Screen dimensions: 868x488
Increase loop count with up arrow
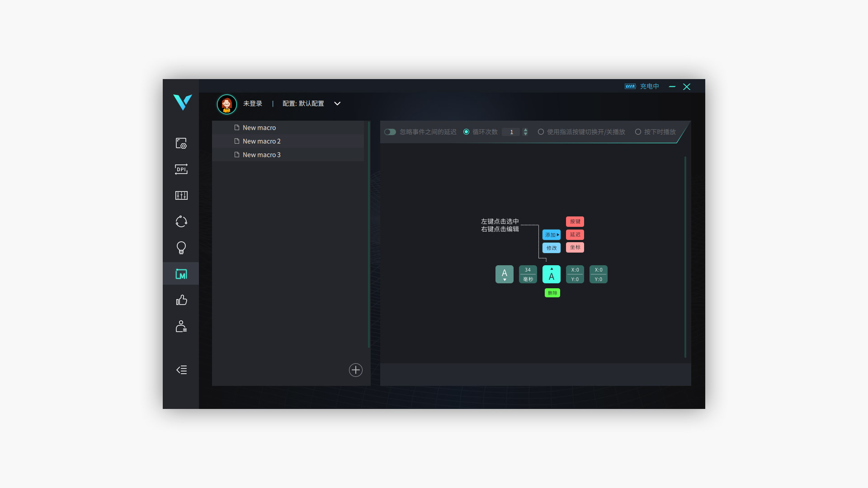point(525,130)
